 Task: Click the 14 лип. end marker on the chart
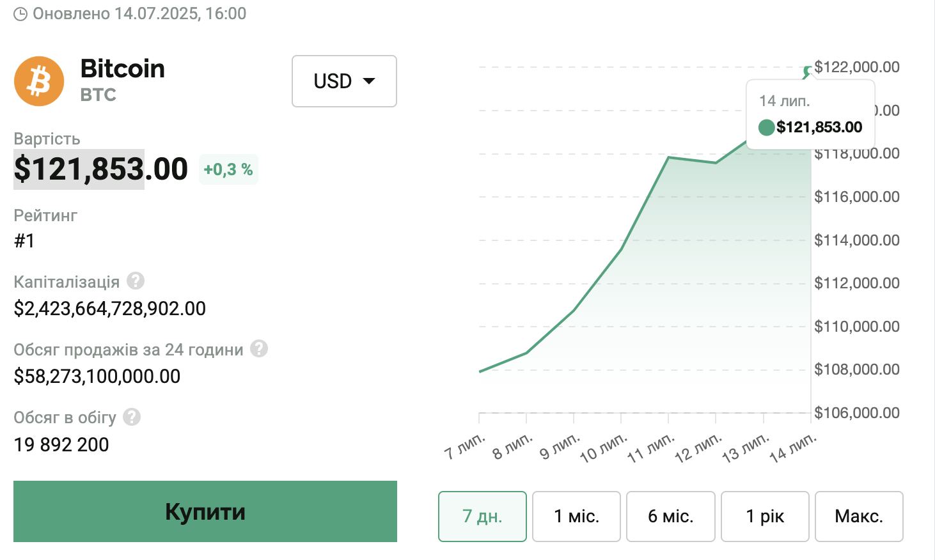808,71
